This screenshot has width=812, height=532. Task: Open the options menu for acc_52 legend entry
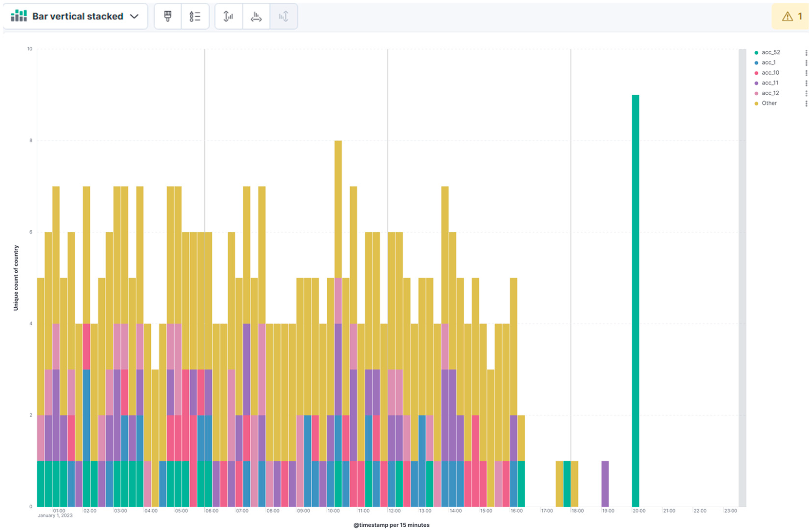click(x=806, y=53)
